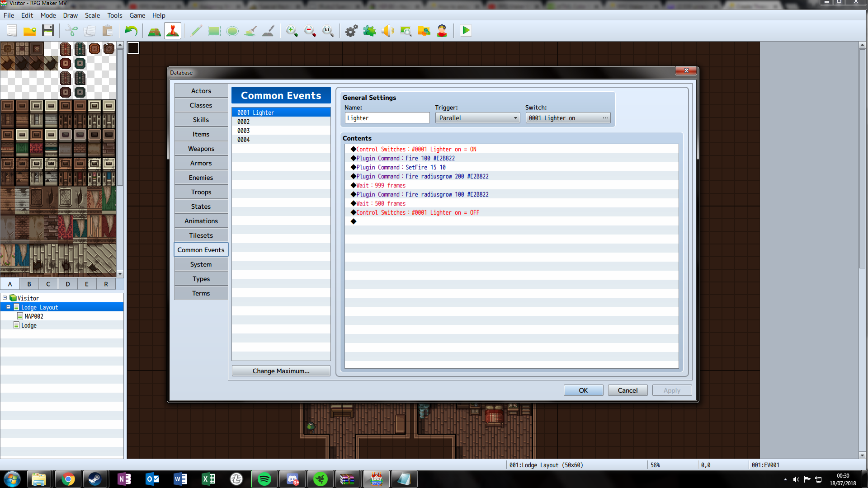Switch to tileset tab B
The width and height of the screenshot is (868, 488).
pyautogui.click(x=29, y=284)
